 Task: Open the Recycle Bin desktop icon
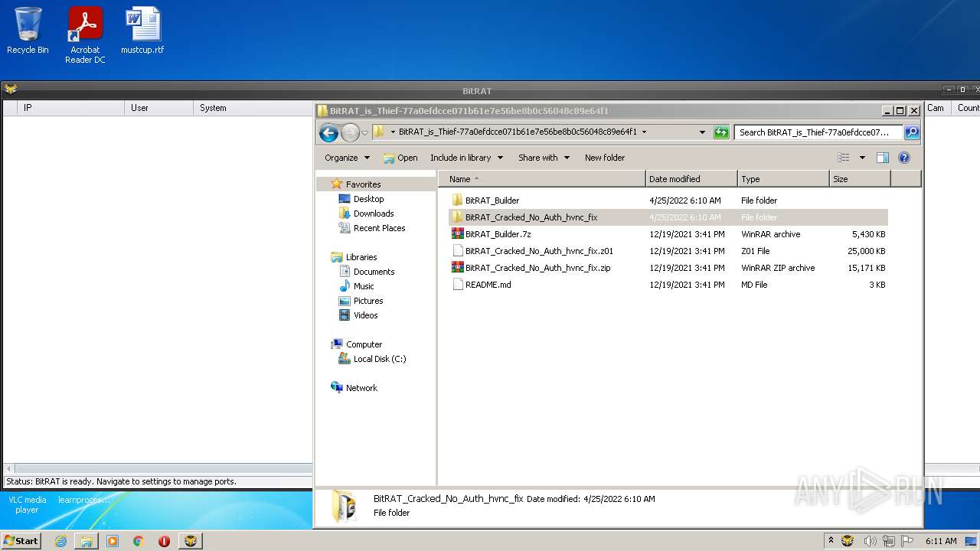[x=28, y=31]
